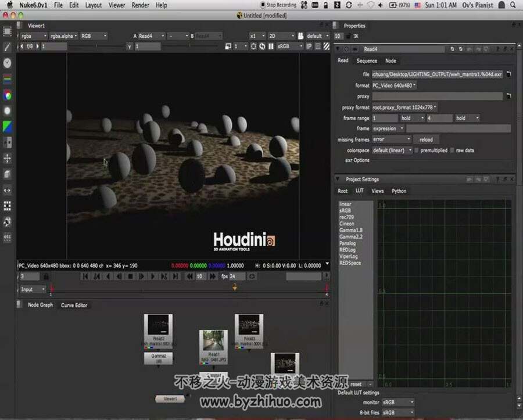Open the Draw nodes pencil icon
This screenshot has width=523, height=420.
pos(8,47)
